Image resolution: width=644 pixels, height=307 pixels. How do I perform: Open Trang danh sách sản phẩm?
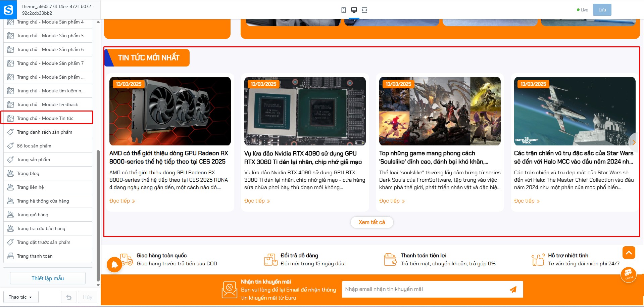48,132
